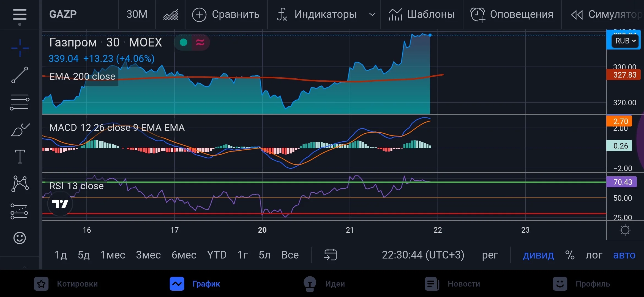The image size is (644, 297).
Task: Set the range to 1д
Action: coord(61,255)
